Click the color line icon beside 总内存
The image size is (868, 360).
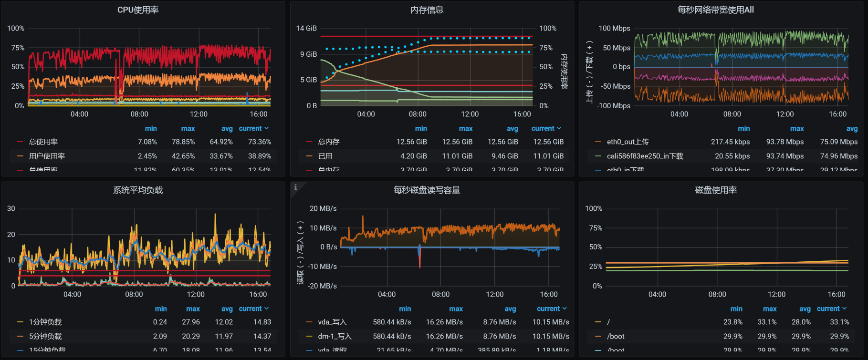(x=309, y=142)
